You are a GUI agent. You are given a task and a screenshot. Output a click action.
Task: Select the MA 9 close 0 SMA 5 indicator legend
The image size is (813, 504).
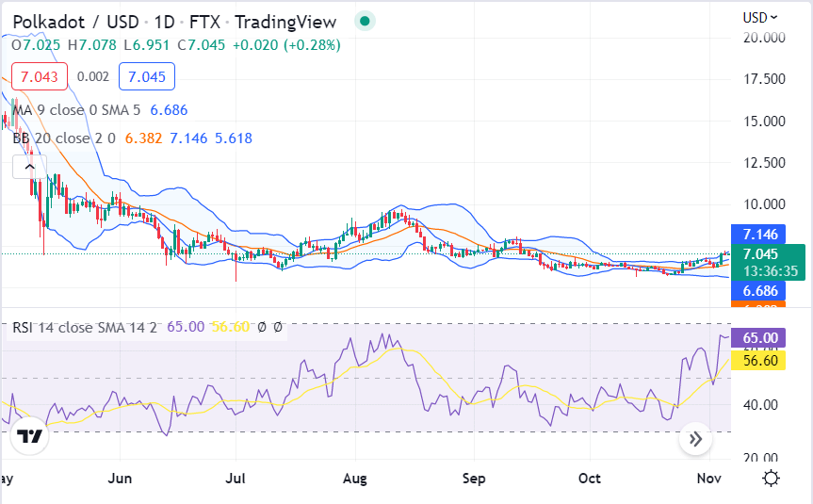[76, 110]
